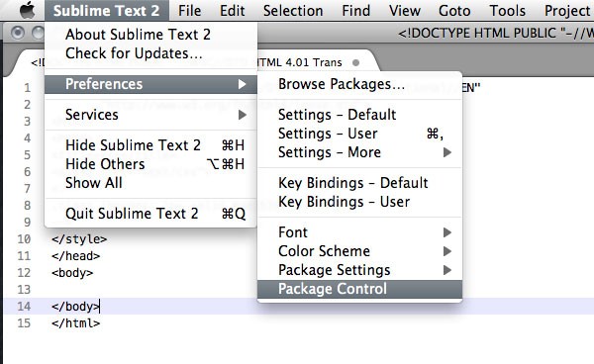Click the window minimize button
The image size is (594, 364).
tap(38, 34)
